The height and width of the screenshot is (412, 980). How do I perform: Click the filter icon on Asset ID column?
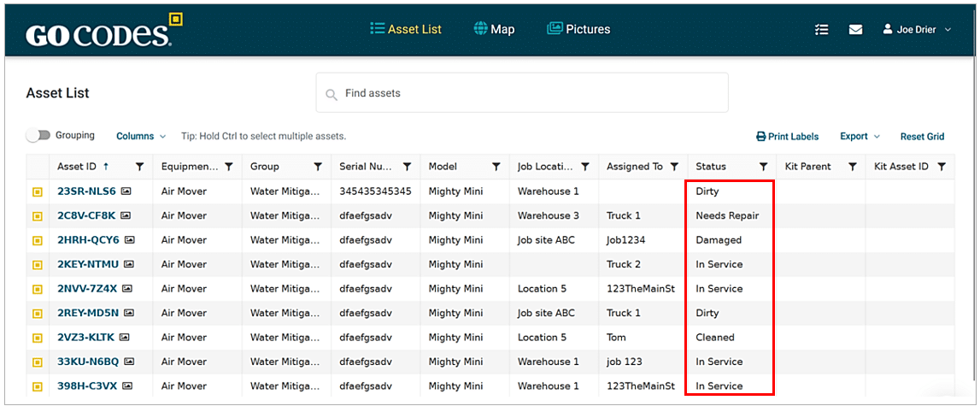[x=140, y=167]
